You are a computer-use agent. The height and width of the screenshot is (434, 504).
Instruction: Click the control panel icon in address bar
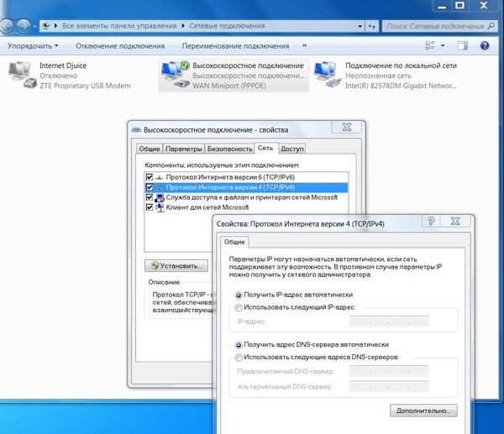pyautogui.click(x=46, y=26)
